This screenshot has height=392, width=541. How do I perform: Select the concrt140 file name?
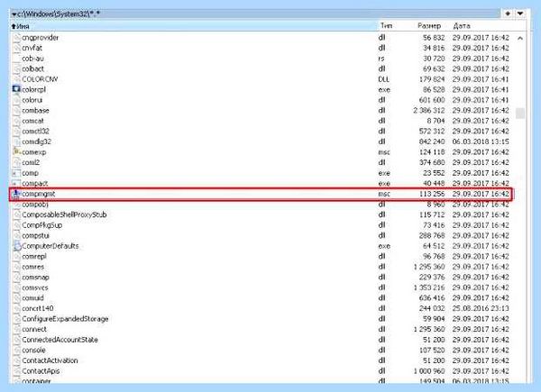pyautogui.click(x=38, y=308)
